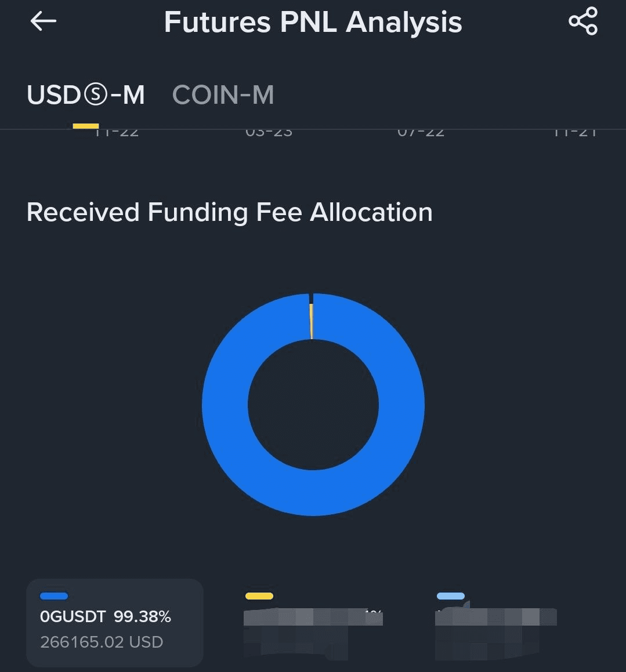This screenshot has width=626, height=672.
Task: Click the light blue legend swatch
Action: pos(451,596)
